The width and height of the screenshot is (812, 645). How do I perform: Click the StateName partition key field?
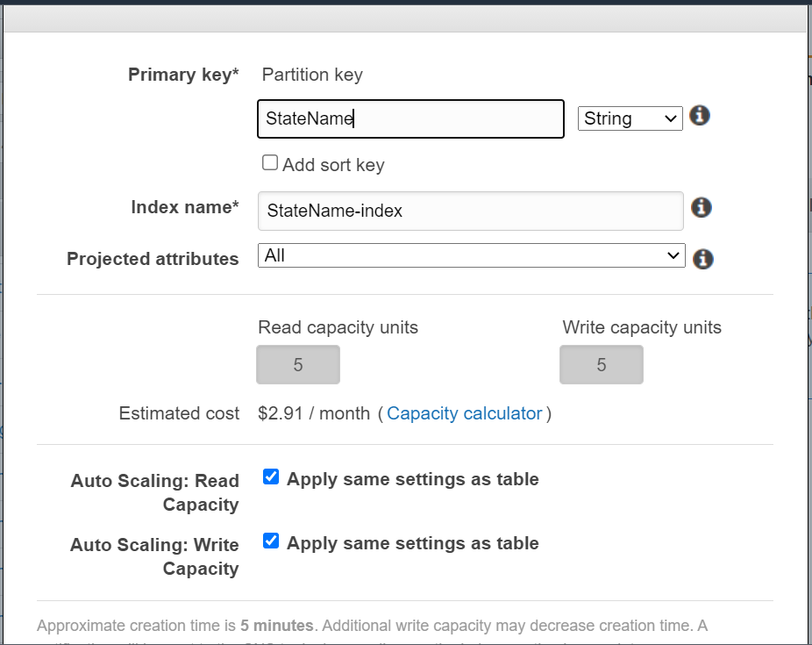coord(410,119)
